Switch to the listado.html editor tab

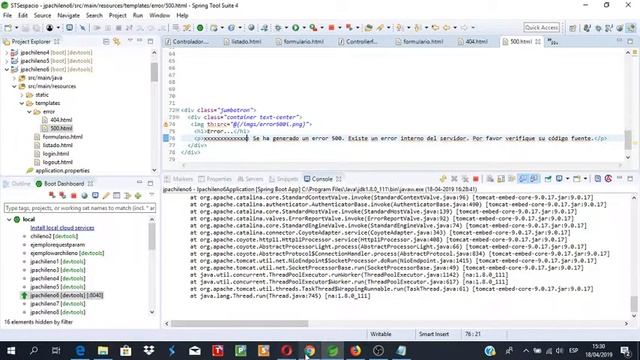pyautogui.click(x=242, y=42)
